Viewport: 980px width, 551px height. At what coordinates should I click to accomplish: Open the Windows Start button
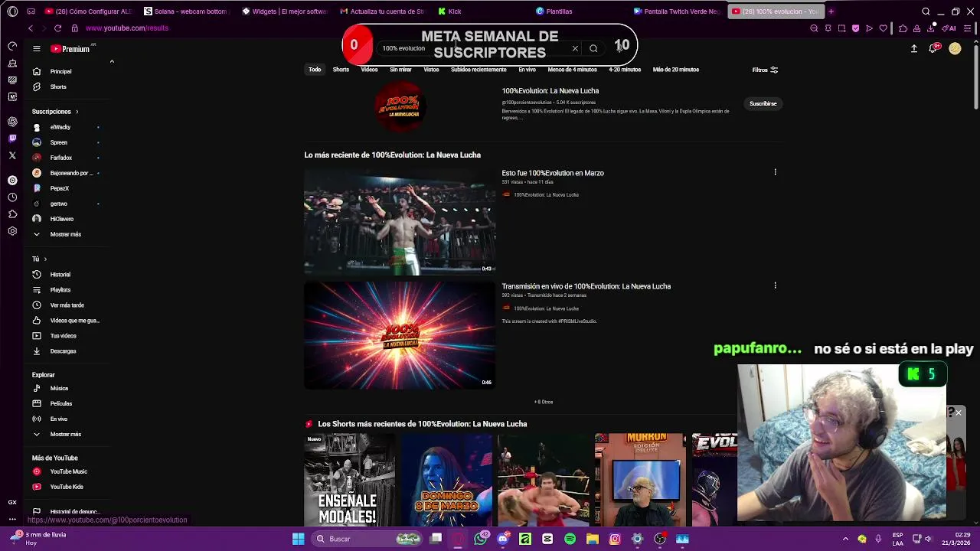tap(298, 539)
